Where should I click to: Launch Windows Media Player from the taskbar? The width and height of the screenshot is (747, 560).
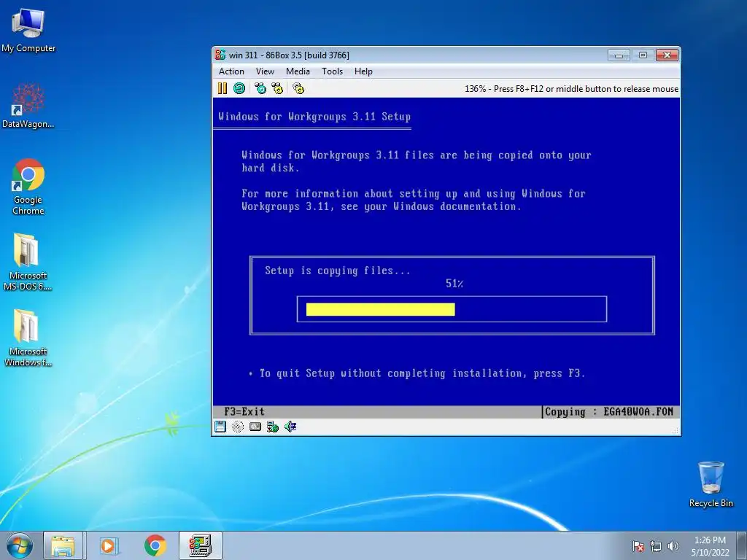coord(109,545)
